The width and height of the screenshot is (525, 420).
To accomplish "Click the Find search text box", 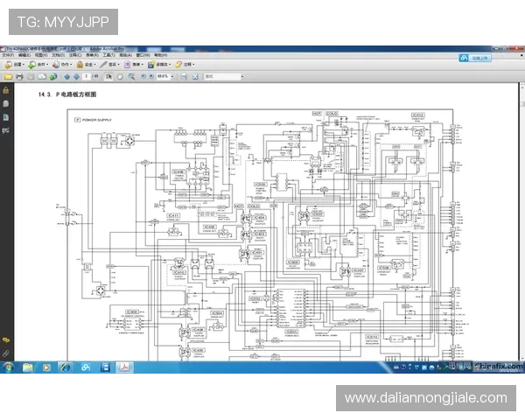I will [226, 76].
